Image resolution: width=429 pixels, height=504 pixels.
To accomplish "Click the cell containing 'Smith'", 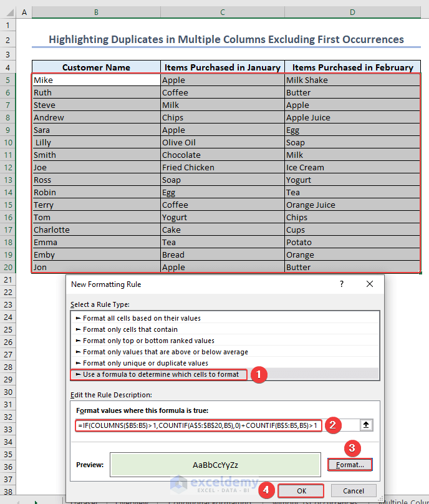I will pyautogui.click(x=96, y=155).
